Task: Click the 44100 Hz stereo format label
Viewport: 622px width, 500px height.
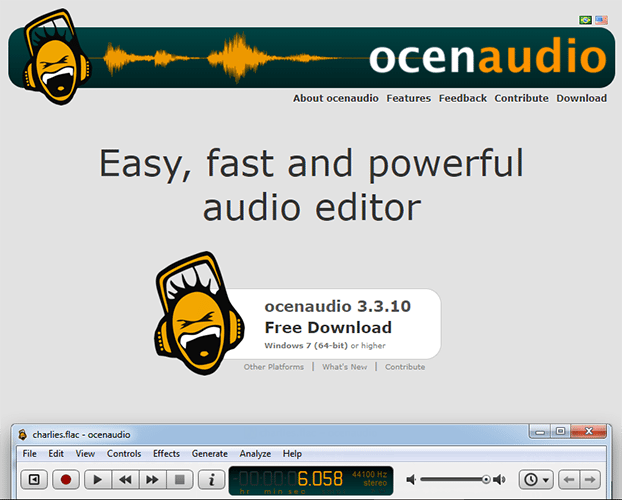Action: click(x=369, y=479)
